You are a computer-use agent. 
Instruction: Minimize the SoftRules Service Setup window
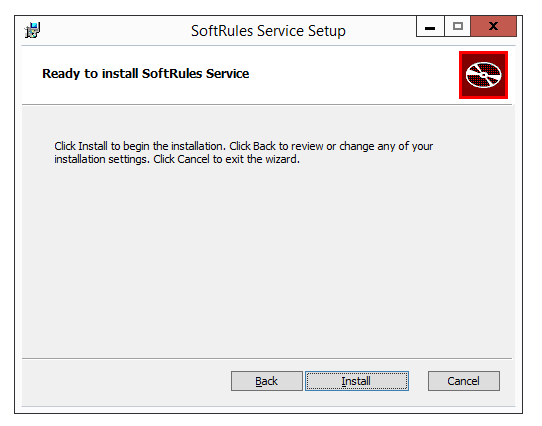pos(430,26)
